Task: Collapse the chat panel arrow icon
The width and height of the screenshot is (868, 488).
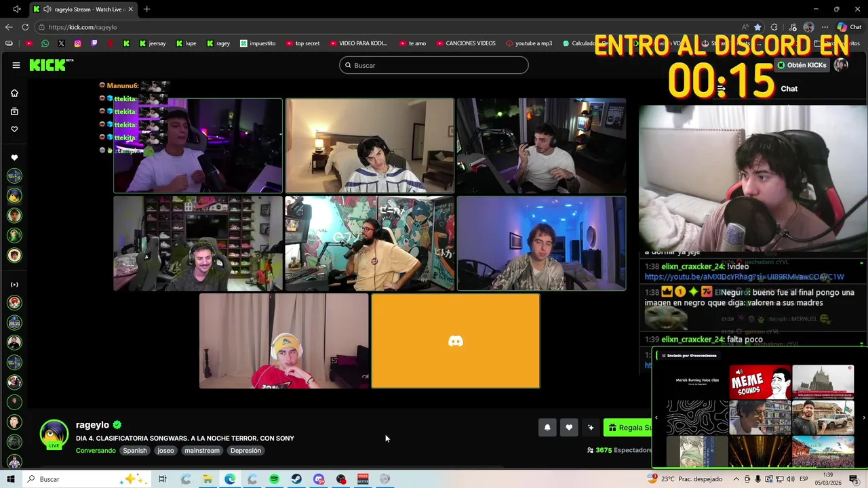Action: coord(721,89)
